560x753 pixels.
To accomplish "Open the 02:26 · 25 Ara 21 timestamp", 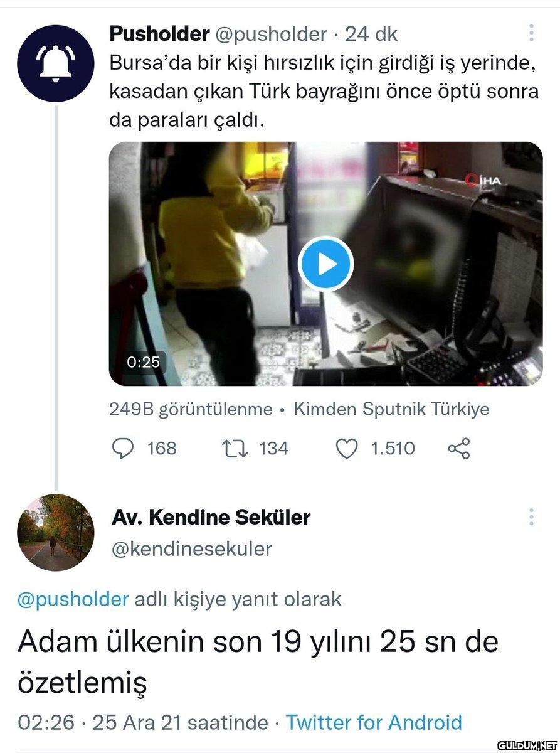I will click(x=143, y=722).
